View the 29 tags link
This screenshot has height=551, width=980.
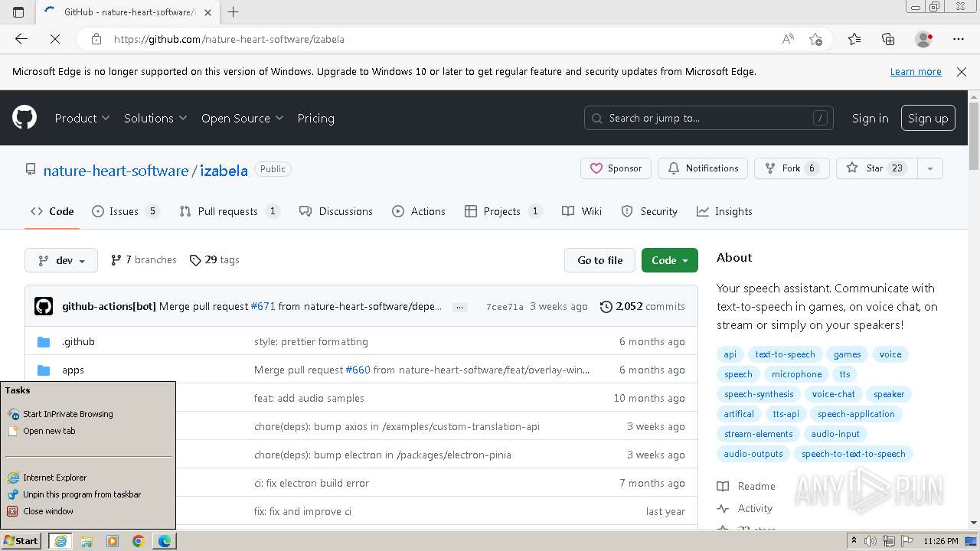click(x=214, y=260)
